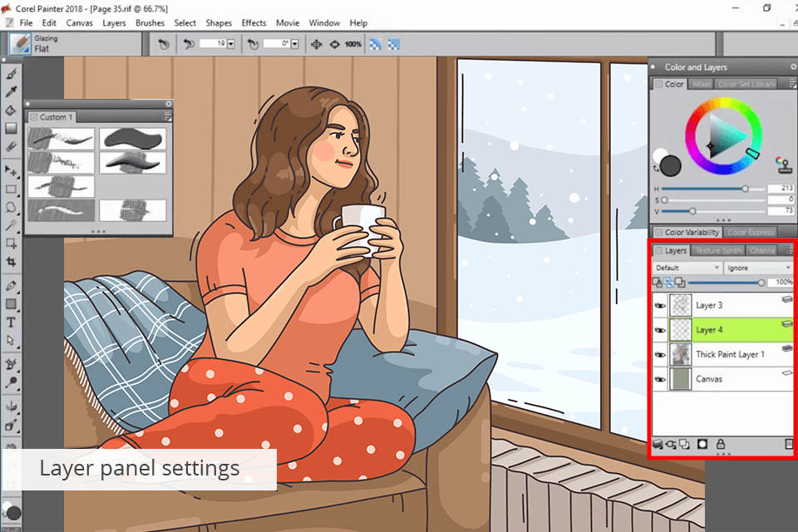Switch to the Channels tab
The height and width of the screenshot is (532, 798).
click(x=762, y=250)
